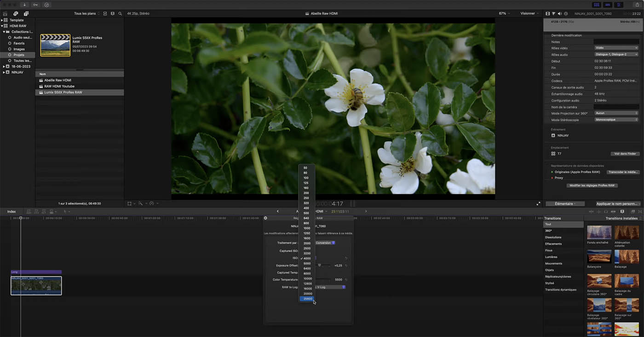Image resolution: width=644 pixels, height=337 pixels.
Task: Select the Flous transitions category
Action: click(549, 250)
